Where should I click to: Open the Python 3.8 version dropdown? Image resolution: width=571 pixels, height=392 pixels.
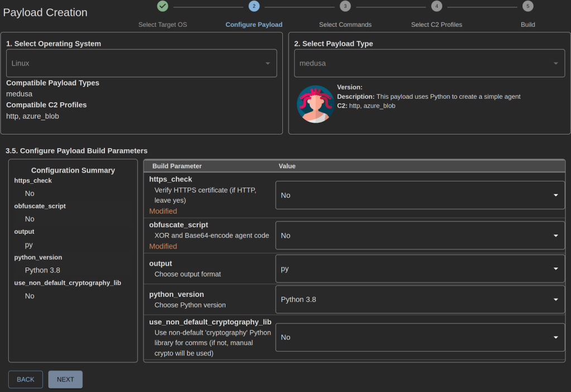coord(420,299)
